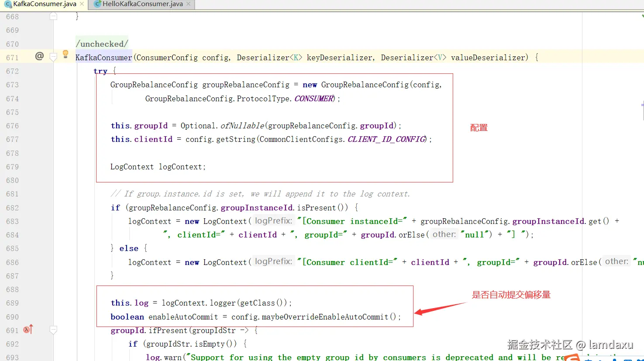
Task: Click the ofNullable method call
Action: [242, 126]
